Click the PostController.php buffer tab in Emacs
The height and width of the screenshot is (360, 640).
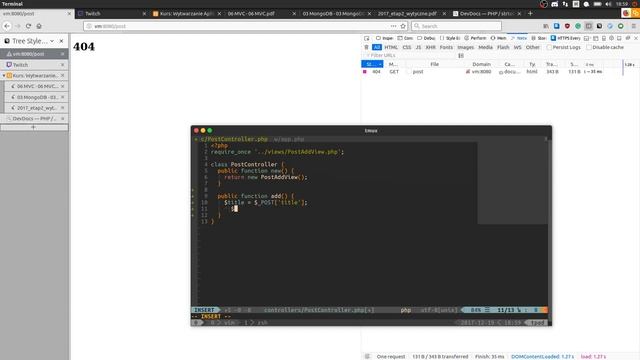point(234,139)
